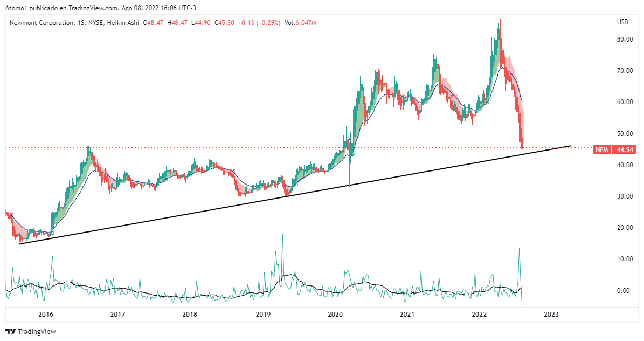Click the 40.00 price axis label
644x341 pixels.
(x=625, y=165)
